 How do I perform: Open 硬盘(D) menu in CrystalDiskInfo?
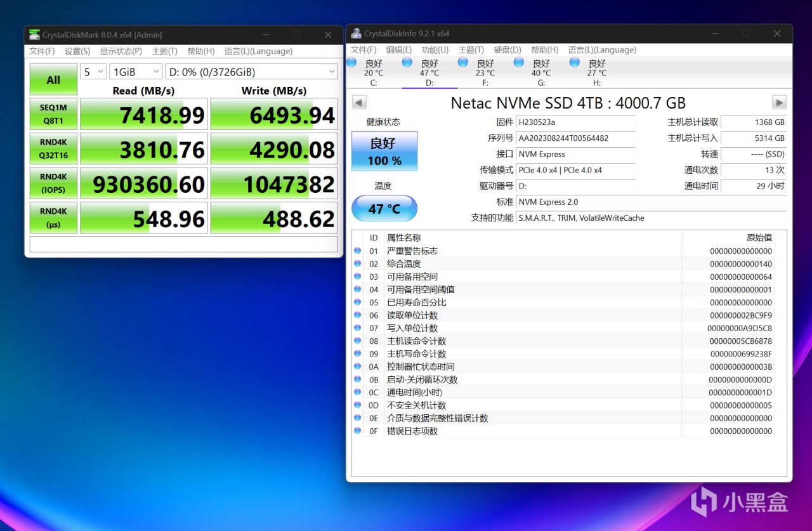click(507, 50)
